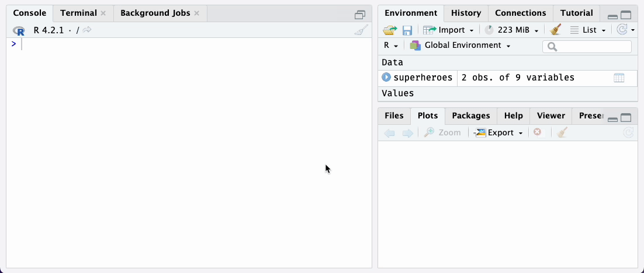Click the Zoom plot button

click(443, 133)
